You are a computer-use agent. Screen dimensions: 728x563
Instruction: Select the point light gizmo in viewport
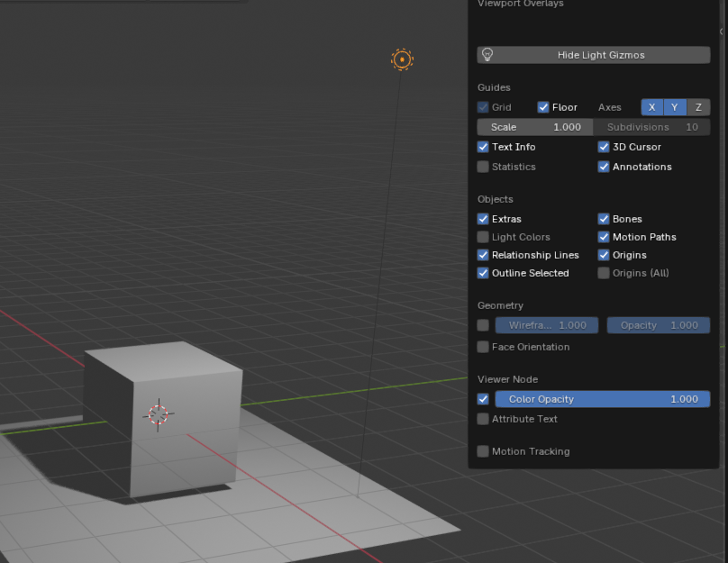pos(402,59)
